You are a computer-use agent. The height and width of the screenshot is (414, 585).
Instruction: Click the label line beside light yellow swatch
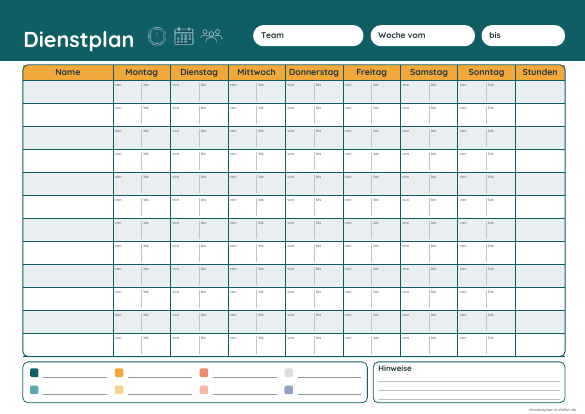(160, 394)
